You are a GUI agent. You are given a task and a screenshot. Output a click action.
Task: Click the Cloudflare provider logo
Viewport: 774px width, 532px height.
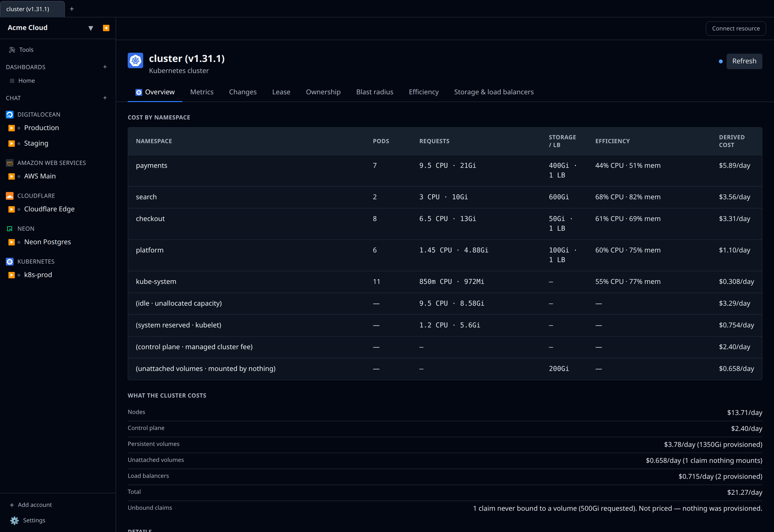pyautogui.click(x=10, y=196)
